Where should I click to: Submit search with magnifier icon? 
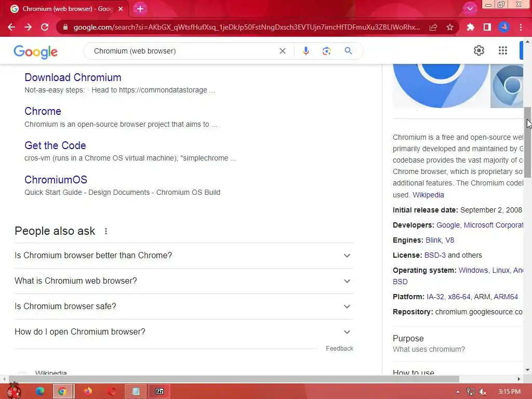[348, 51]
